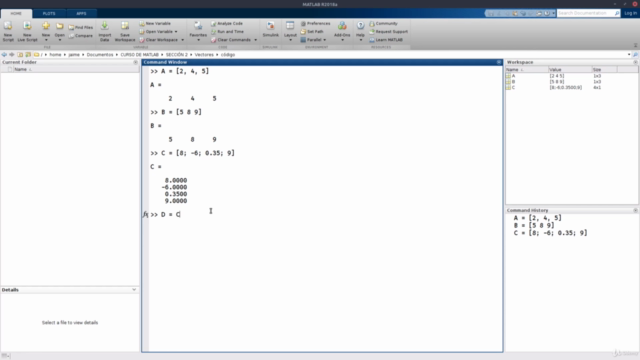
Task: Click 'SECCIÓN 2' path segment
Action: pyautogui.click(x=177, y=54)
